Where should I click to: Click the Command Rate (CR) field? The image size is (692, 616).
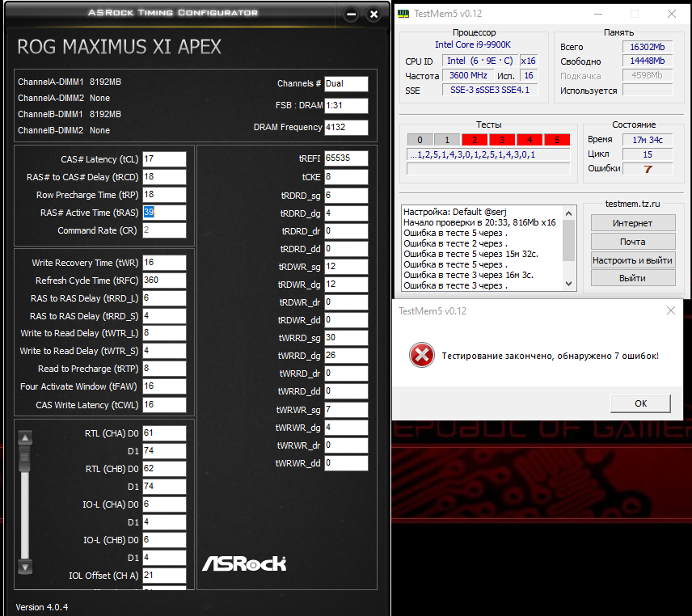click(164, 230)
